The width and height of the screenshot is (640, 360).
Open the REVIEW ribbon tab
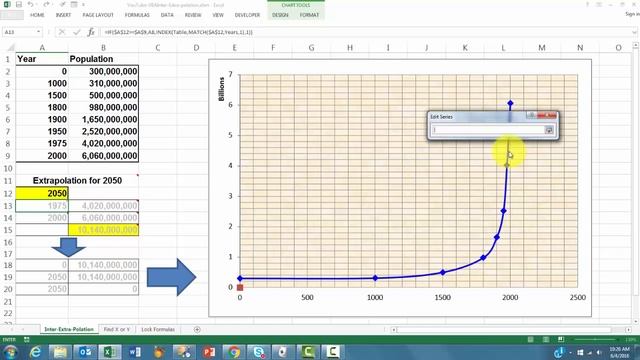coord(193,15)
